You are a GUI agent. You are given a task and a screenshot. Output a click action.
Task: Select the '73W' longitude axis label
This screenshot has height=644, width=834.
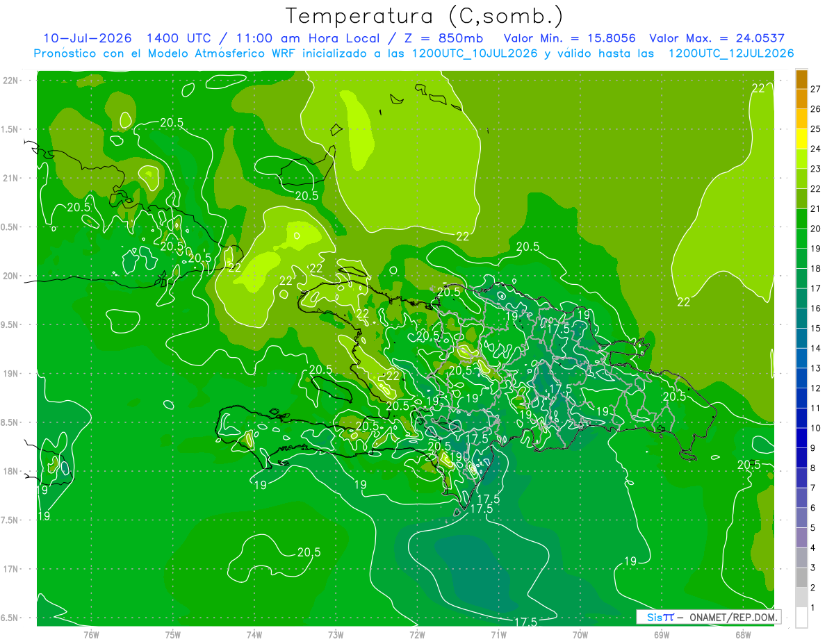tap(336, 634)
